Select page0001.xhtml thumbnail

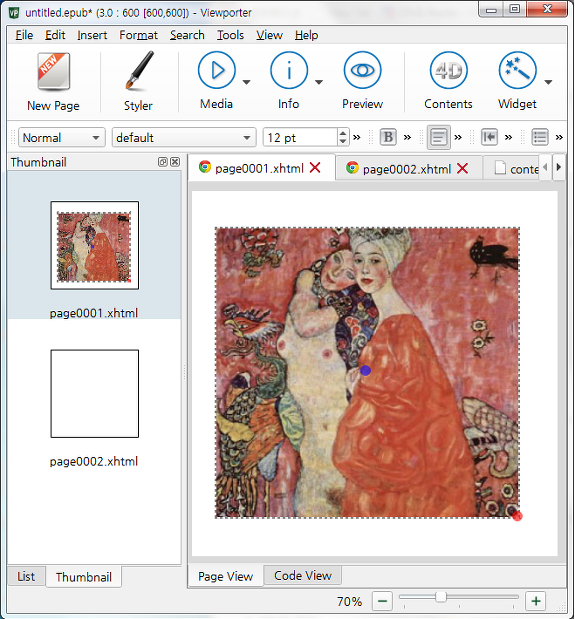95,245
